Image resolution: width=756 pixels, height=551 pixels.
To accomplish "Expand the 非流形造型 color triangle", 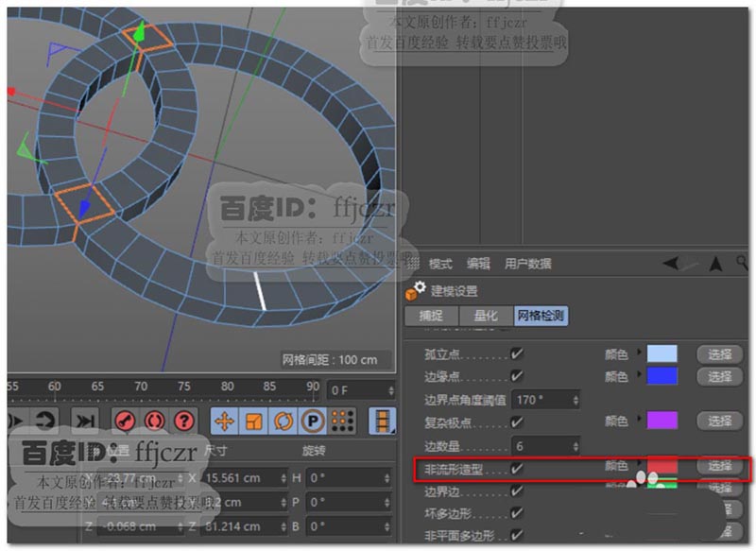I will coord(639,463).
